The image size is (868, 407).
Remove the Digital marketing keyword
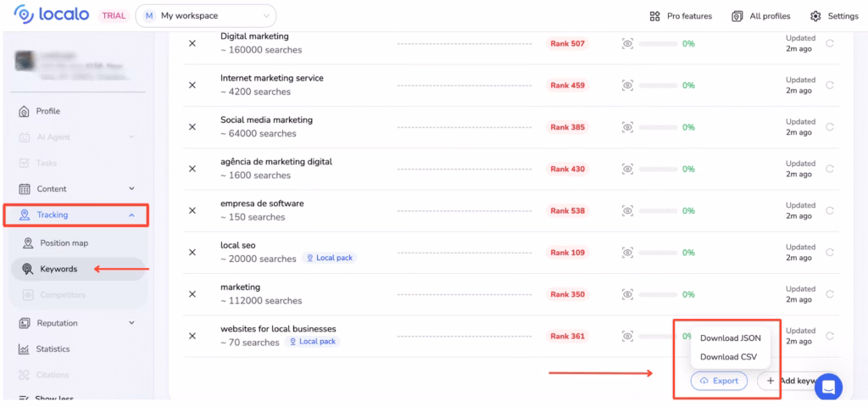pyautogui.click(x=192, y=43)
